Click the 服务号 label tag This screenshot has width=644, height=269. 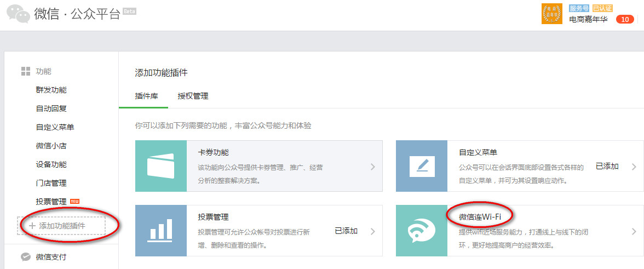(579, 8)
